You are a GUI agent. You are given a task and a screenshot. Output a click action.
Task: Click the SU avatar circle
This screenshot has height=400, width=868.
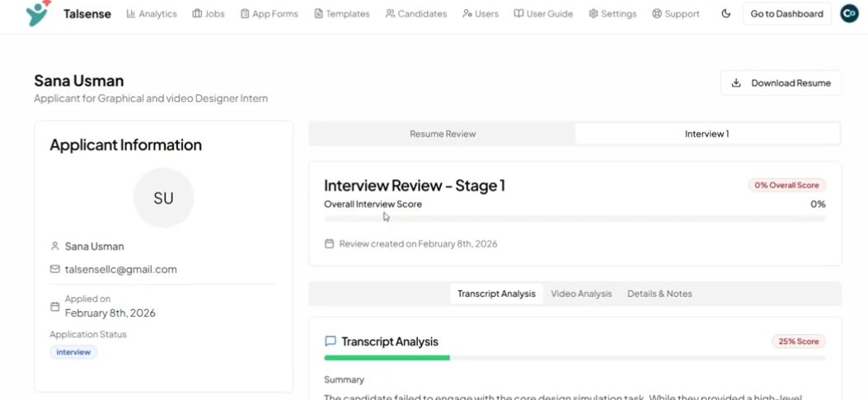(x=163, y=198)
